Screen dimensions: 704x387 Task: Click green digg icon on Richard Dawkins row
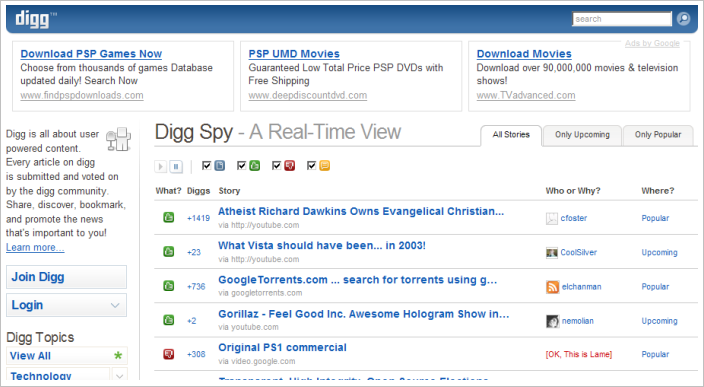pyautogui.click(x=168, y=218)
